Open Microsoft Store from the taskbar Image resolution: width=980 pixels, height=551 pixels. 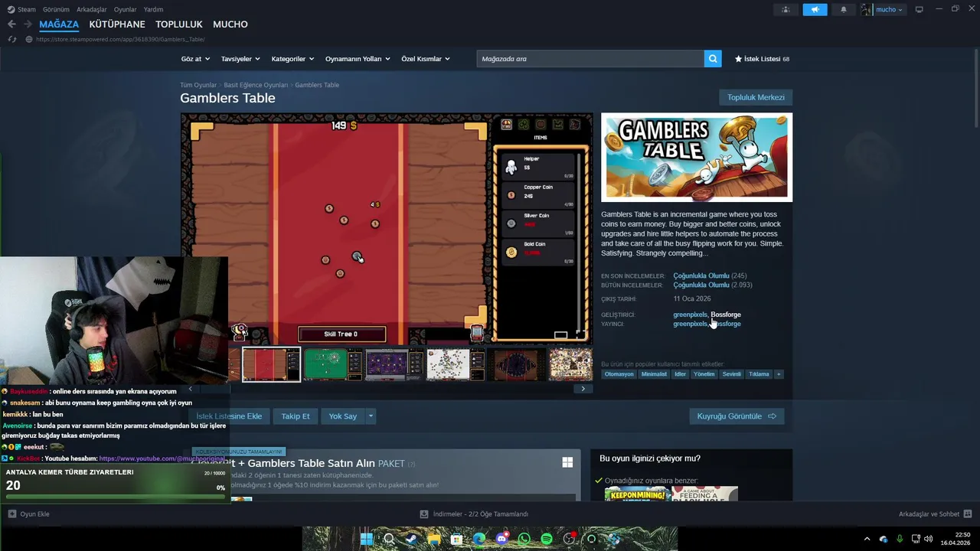point(456,539)
